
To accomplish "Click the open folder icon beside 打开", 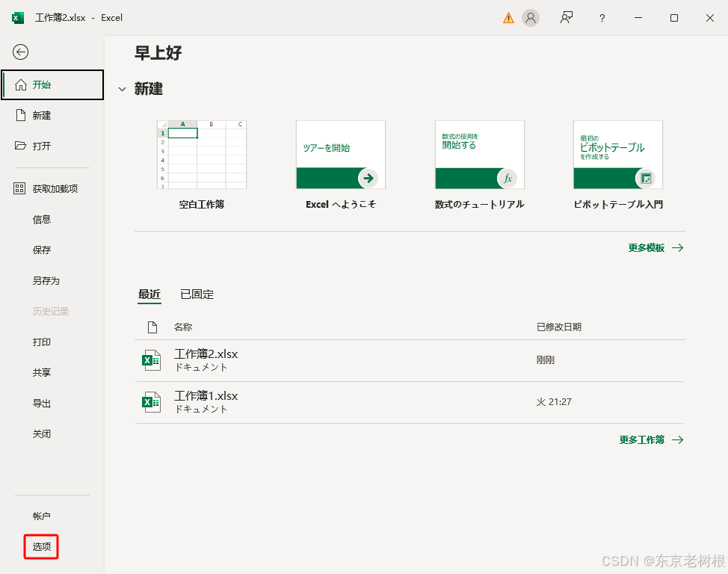I will pyautogui.click(x=20, y=146).
